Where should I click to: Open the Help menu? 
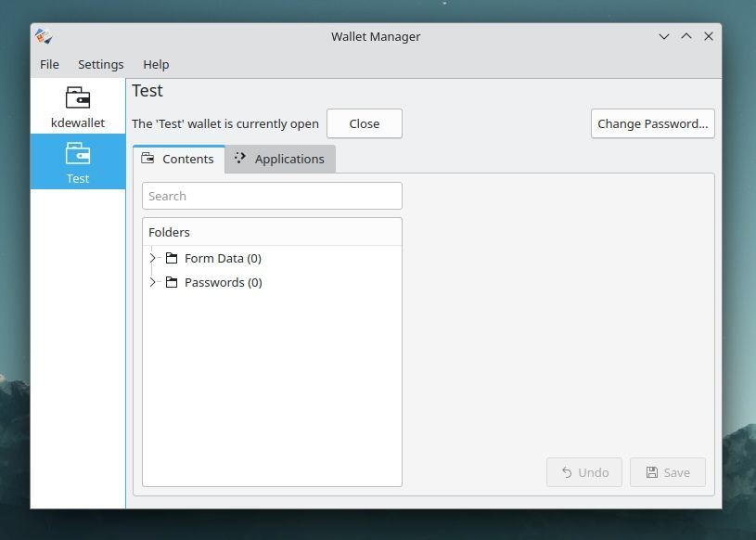coord(156,64)
